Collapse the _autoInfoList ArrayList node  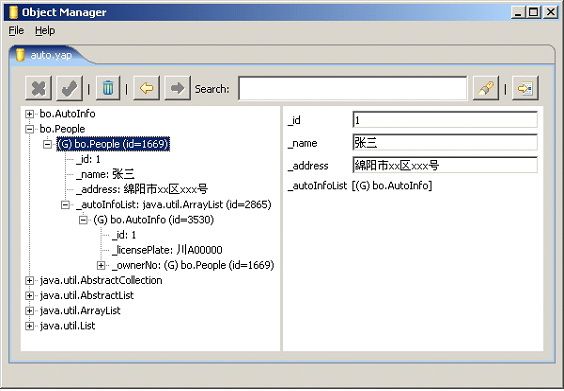point(65,205)
